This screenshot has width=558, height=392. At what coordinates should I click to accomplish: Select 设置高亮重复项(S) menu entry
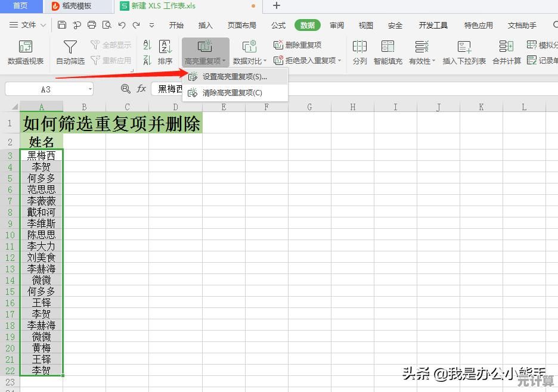[x=234, y=76]
